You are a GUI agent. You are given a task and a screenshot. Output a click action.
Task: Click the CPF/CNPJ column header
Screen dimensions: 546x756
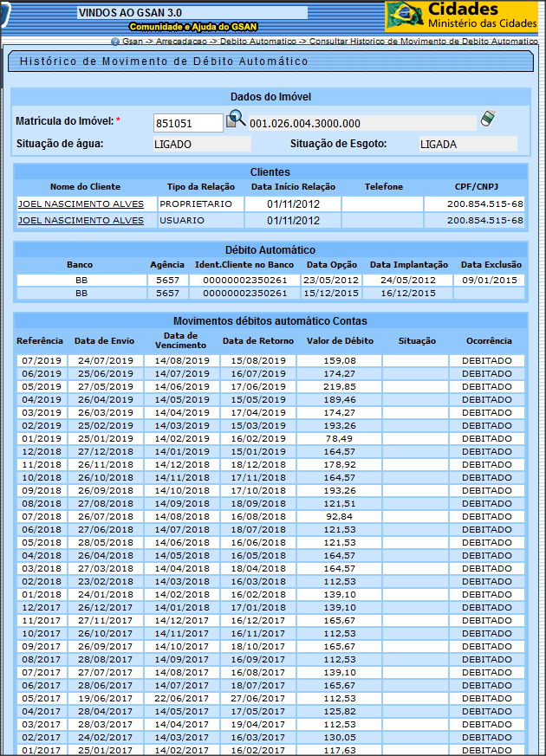pos(477,186)
